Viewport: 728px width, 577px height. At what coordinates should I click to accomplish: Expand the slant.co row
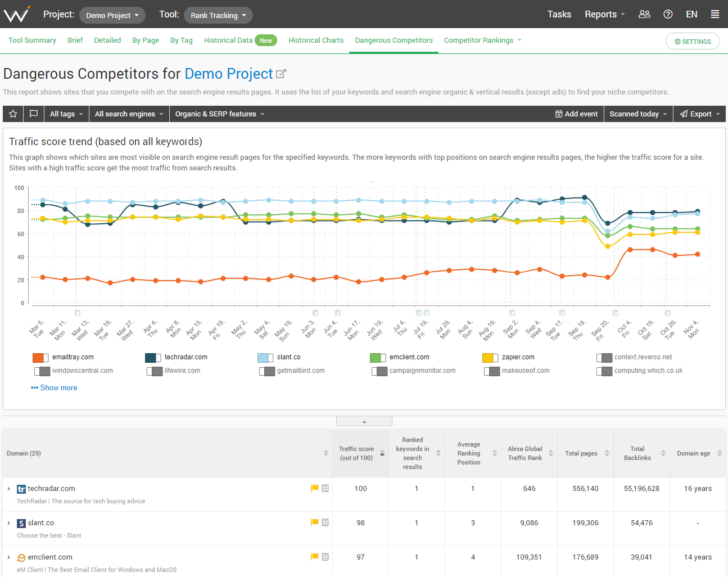tap(9, 523)
